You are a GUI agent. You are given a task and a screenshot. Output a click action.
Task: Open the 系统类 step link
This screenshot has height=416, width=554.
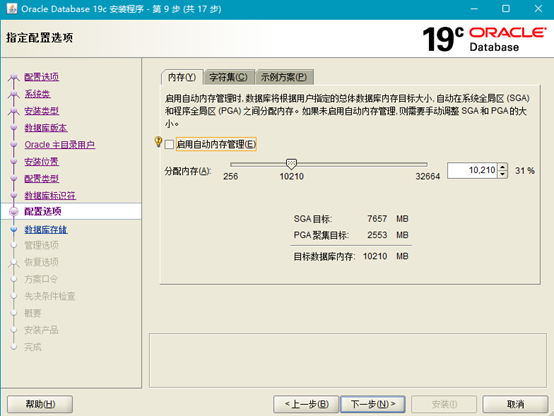tap(37, 94)
